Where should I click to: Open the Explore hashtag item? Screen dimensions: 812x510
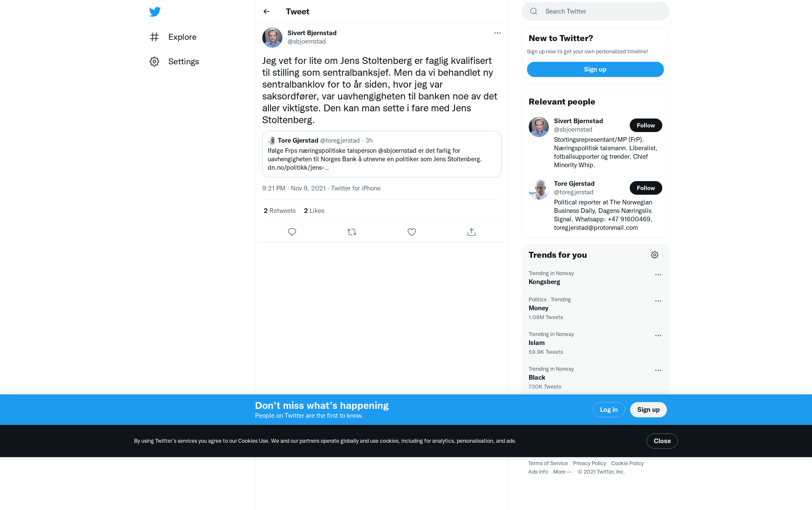click(x=173, y=37)
